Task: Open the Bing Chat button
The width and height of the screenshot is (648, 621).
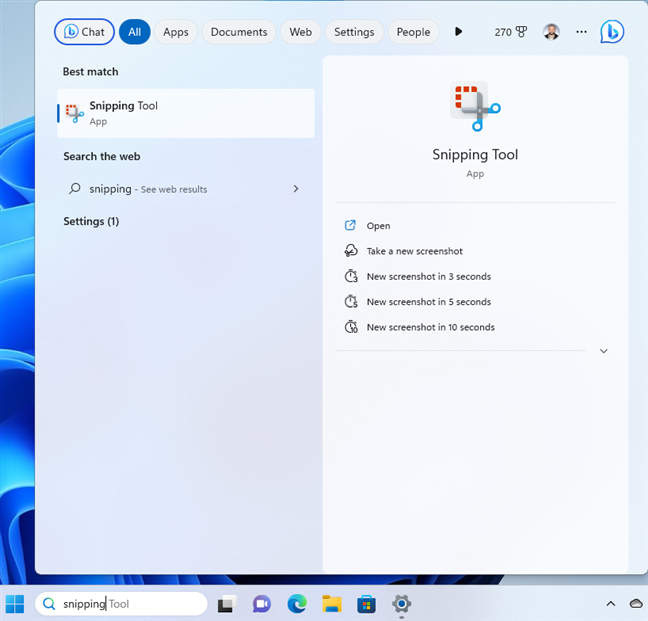Action: 84,32
